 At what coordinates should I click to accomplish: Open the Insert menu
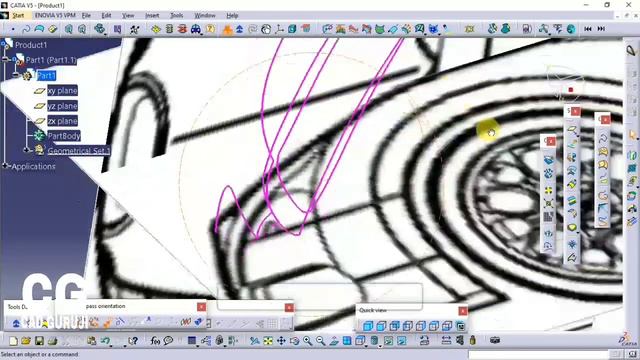(152, 16)
